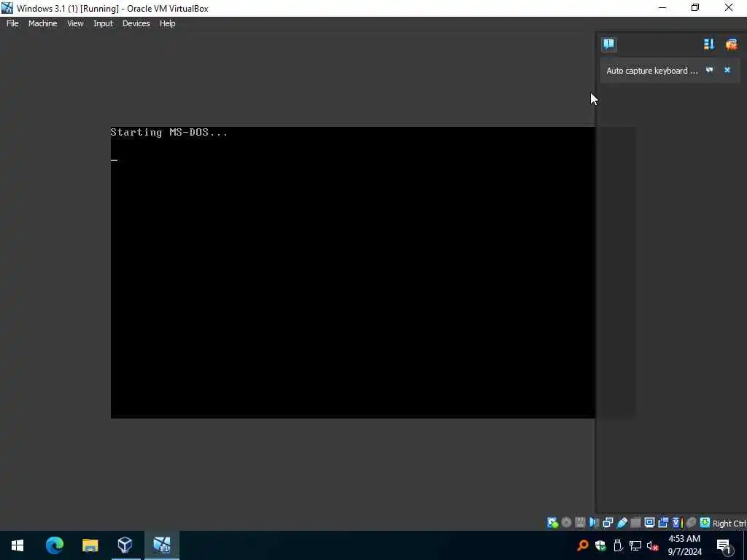Image resolution: width=747 pixels, height=560 pixels.
Task: Open the network tray icon
Action: [x=635, y=545]
